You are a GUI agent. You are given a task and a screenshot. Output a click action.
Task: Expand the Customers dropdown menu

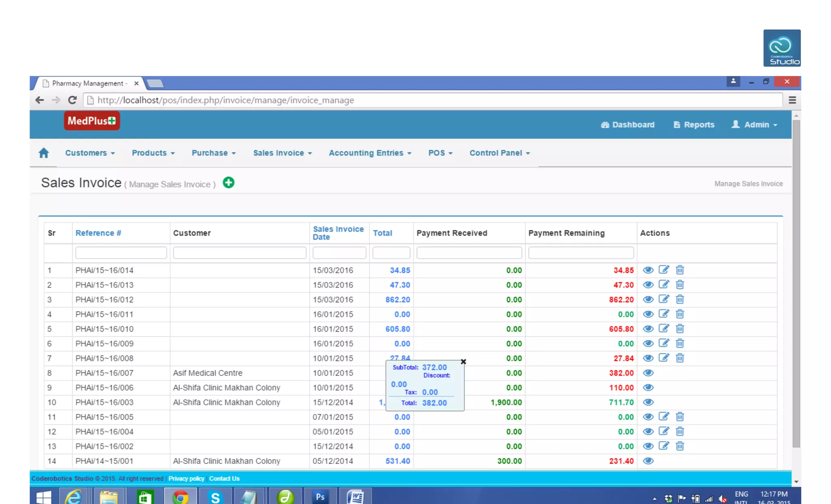[x=90, y=153]
